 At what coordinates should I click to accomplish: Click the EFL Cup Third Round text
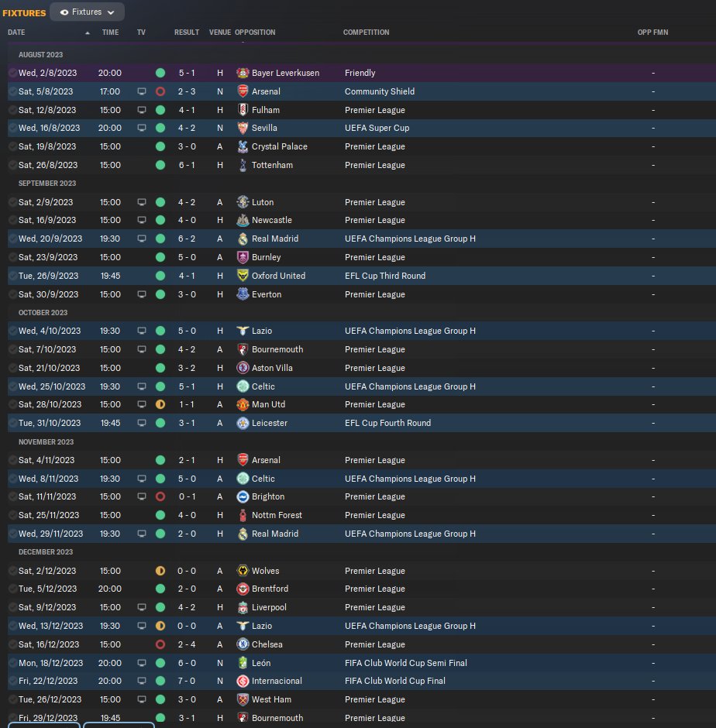coord(385,276)
